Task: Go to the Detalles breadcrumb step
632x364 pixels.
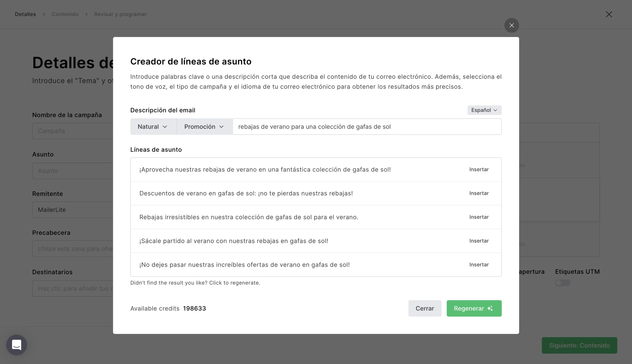Action: (x=25, y=14)
